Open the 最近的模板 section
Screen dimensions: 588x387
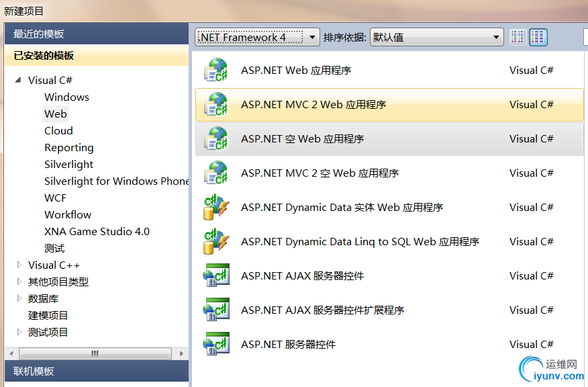39,34
